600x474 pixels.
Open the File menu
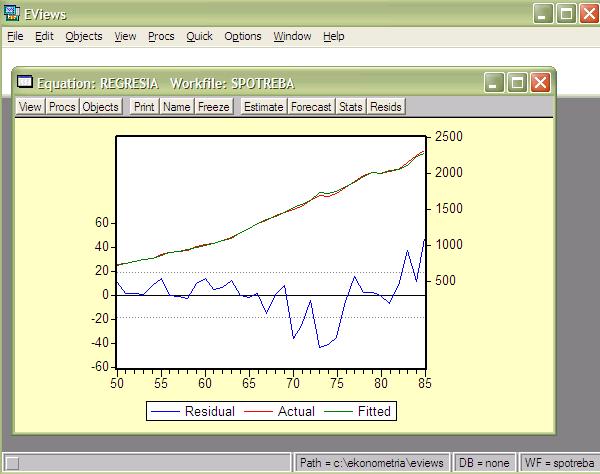pos(14,36)
